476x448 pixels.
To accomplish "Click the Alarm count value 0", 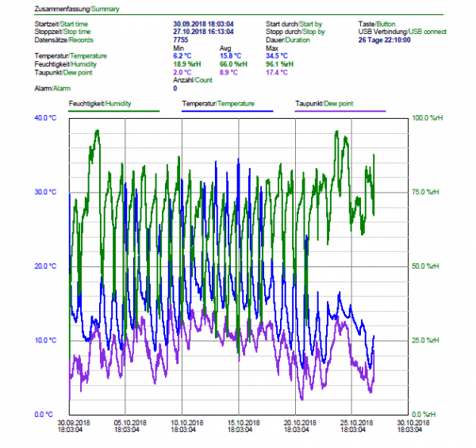I will pos(175,88).
